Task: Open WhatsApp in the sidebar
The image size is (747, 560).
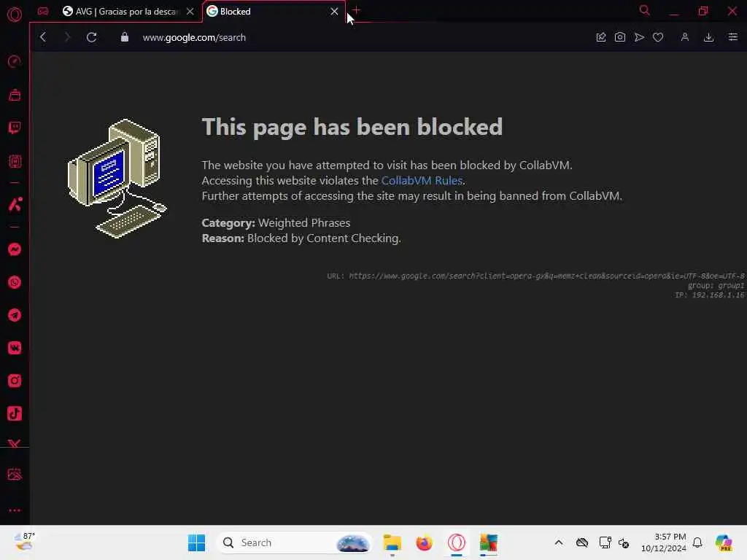Action: coord(15,282)
